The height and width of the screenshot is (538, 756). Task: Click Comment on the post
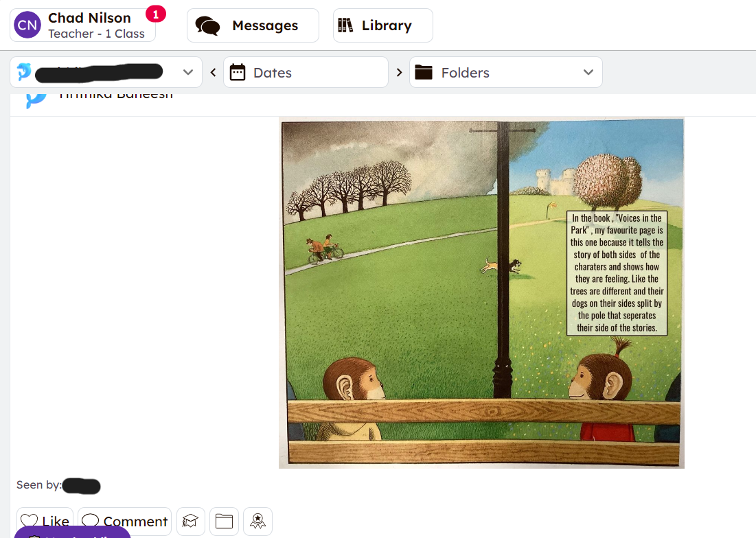124,522
